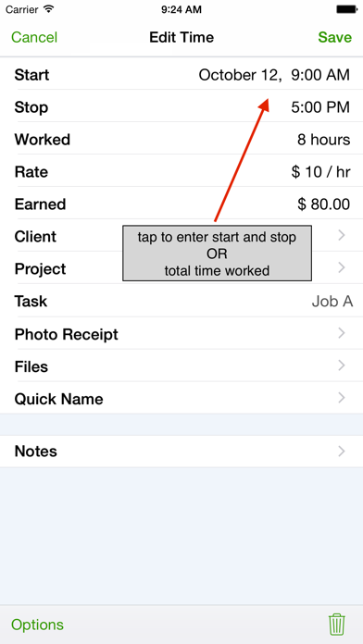Change the Worked 8 hours value
The height and width of the screenshot is (644, 363).
[x=324, y=140]
